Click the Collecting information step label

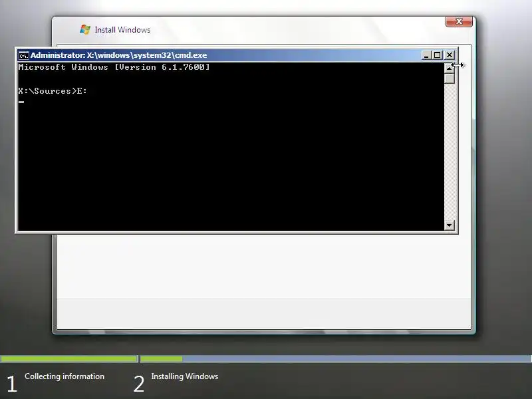coord(65,376)
